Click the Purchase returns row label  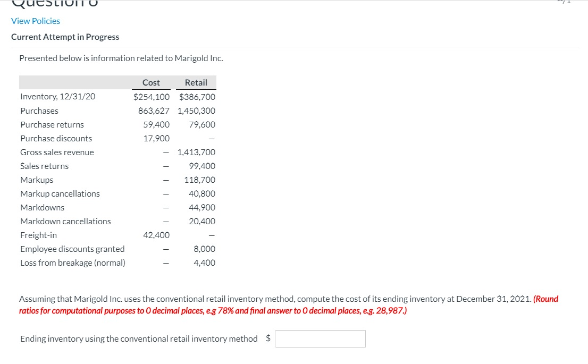[x=52, y=124]
